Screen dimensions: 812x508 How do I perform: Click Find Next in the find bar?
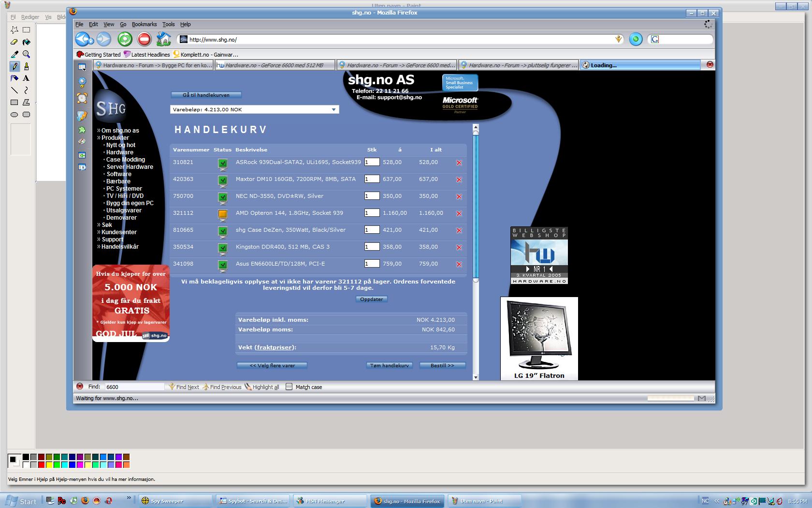pyautogui.click(x=184, y=387)
